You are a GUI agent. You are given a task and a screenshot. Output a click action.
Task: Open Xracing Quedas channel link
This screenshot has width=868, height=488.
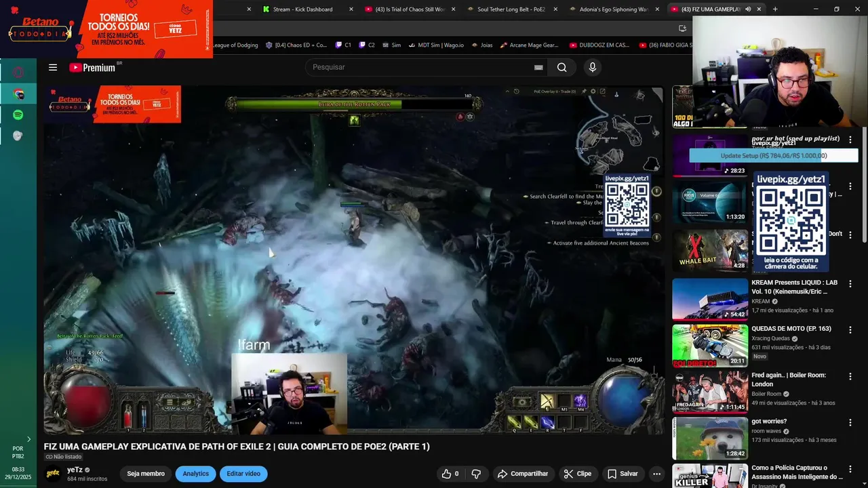772,338
